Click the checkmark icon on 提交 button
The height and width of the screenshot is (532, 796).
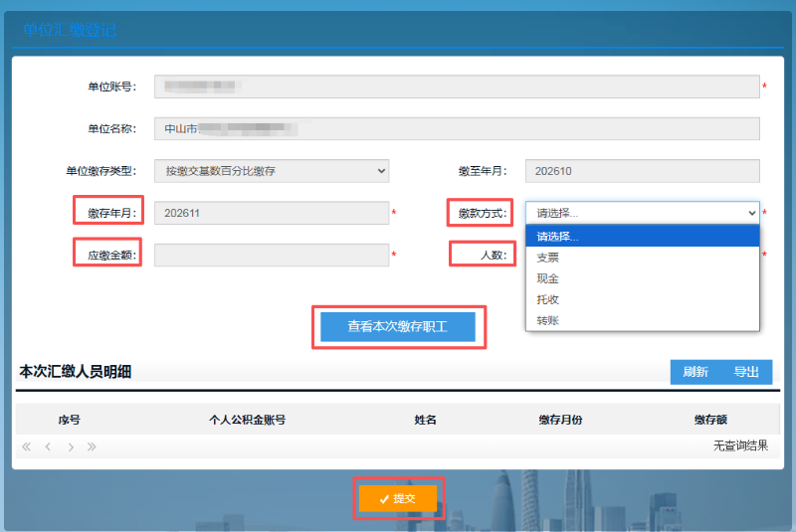(384, 499)
